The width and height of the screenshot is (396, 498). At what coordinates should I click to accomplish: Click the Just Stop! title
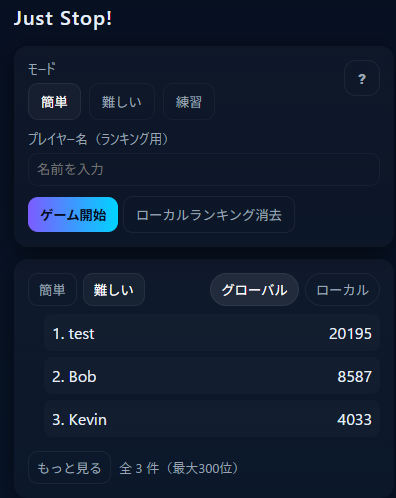click(x=63, y=18)
